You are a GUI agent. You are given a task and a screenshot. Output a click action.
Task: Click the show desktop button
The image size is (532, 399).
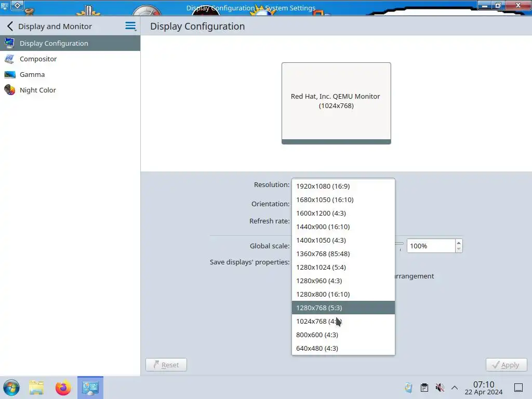coord(518,388)
